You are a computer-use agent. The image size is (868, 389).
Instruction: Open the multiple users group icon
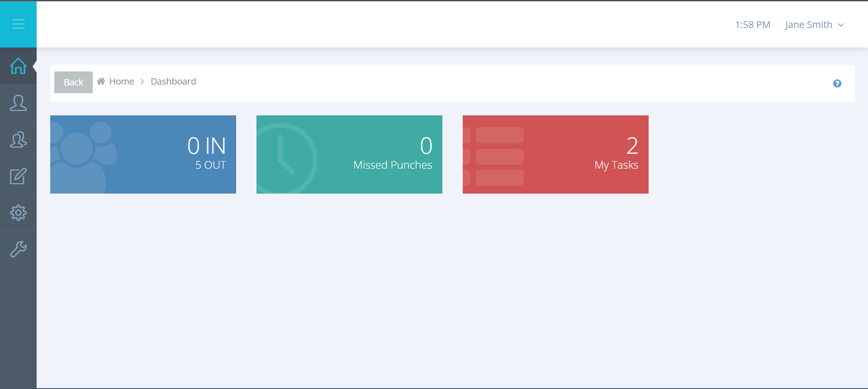pos(18,139)
